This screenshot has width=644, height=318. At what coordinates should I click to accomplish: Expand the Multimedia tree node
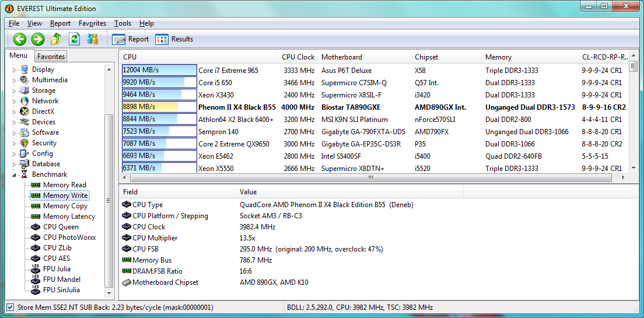(15, 80)
